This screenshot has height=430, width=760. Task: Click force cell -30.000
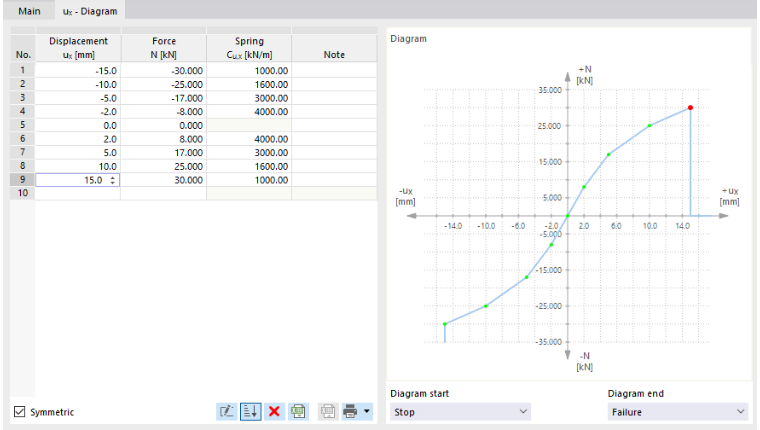[164, 71]
